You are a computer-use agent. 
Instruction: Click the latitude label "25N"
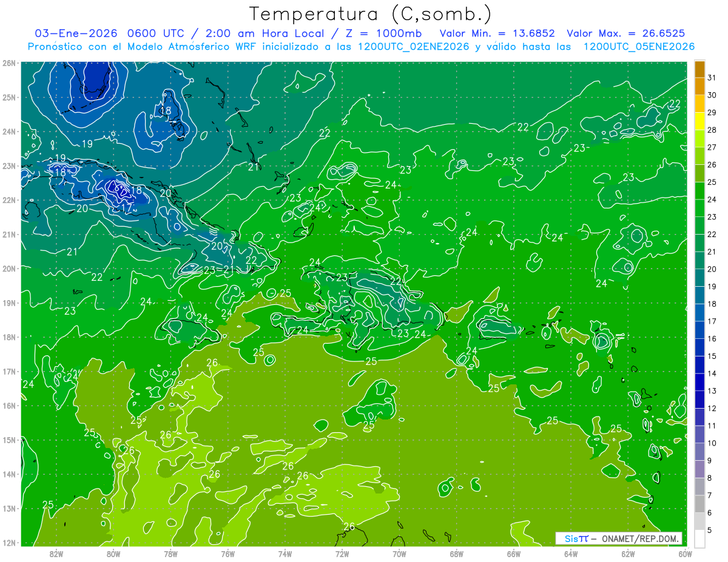9,98
